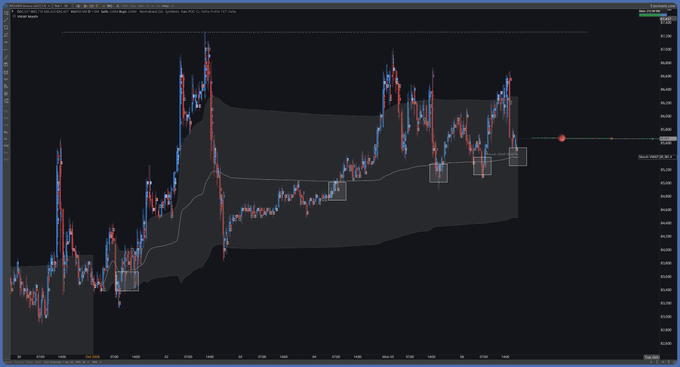Toggle VWAP Month indicator visibility icon
Screen dimensions: 680x367
click(x=14, y=16)
